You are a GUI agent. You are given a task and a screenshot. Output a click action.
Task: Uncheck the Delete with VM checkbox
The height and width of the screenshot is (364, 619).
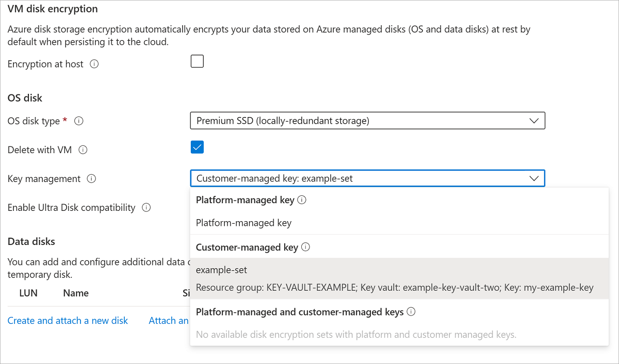coord(197,147)
